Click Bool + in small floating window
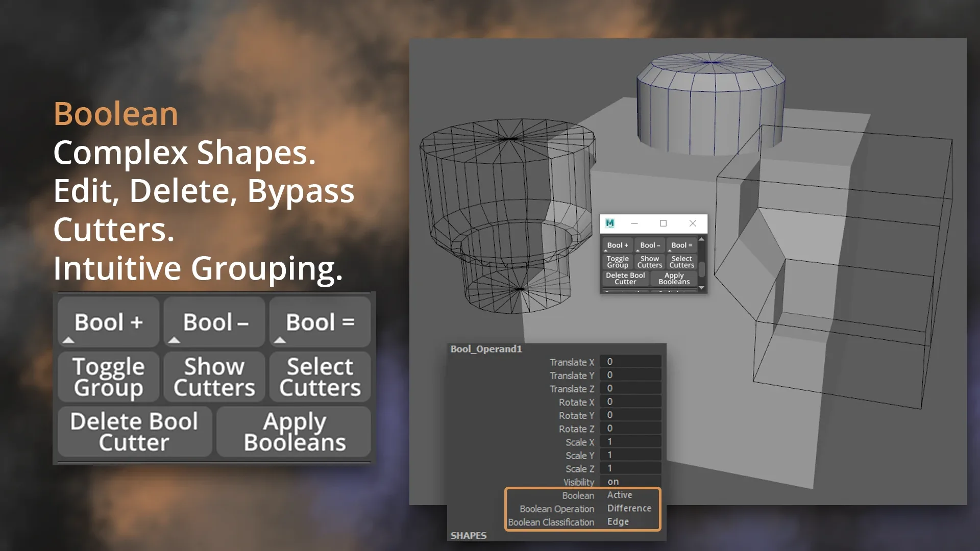The image size is (980, 551). [617, 245]
